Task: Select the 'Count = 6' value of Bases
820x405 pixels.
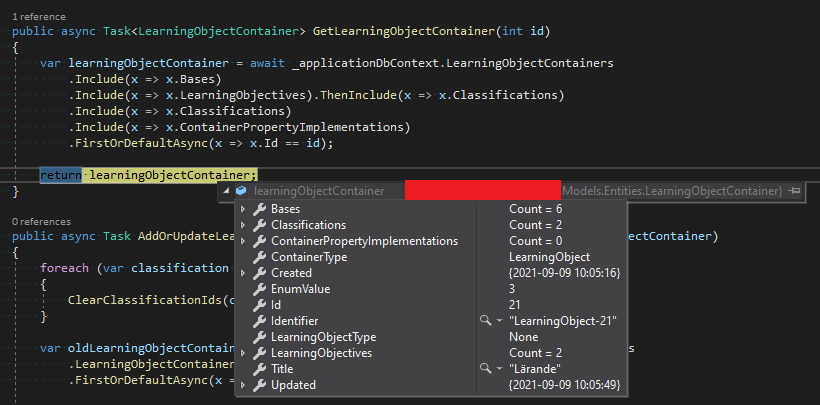Action: [536, 209]
